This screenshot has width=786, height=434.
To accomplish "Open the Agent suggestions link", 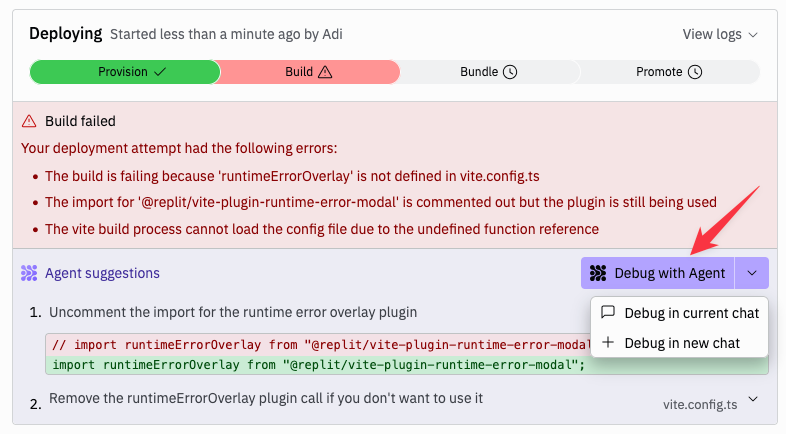I will click(102, 273).
